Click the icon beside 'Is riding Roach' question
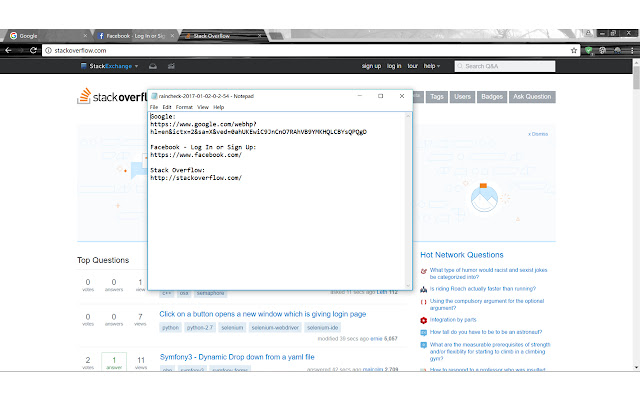This screenshot has height=400, width=640. 424,289
